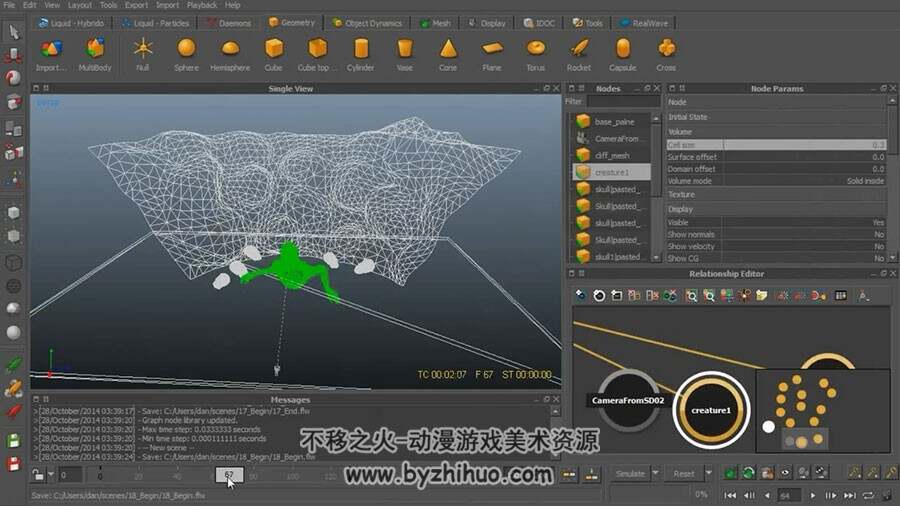
Task: Click the timeline start frame field
Action: click(x=71, y=475)
